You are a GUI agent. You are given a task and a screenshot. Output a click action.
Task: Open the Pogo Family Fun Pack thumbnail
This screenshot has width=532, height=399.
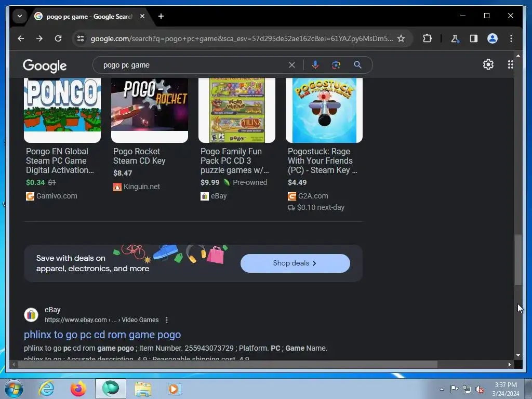(x=237, y=110)
